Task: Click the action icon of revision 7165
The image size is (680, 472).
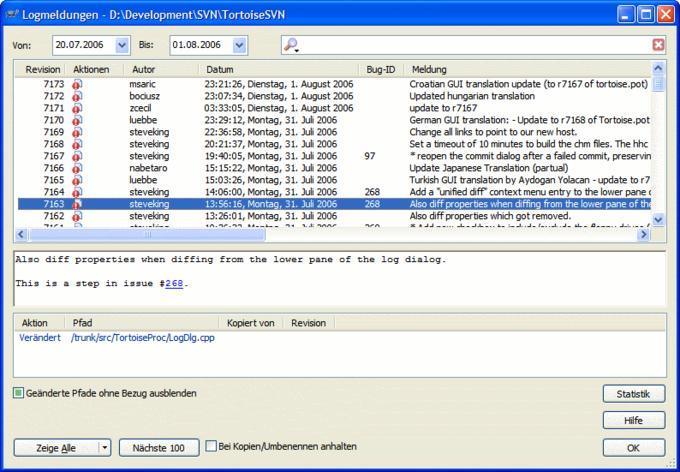Action: click(x=77, y=180)
